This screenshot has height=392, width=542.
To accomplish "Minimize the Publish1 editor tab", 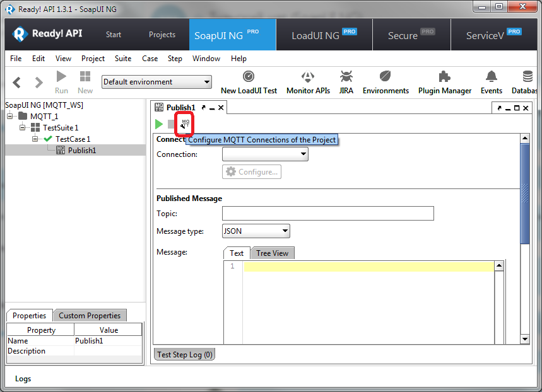I will click(x=212, y=108).
